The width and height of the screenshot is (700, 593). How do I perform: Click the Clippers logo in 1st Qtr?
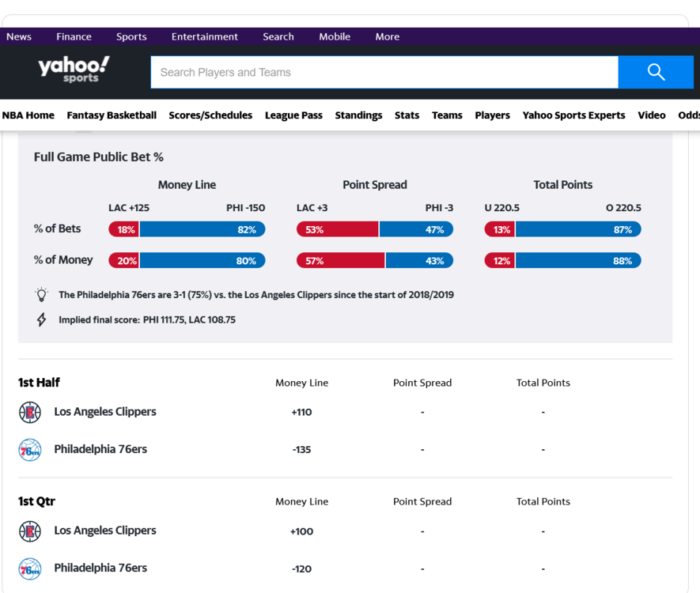click(30, 531)
